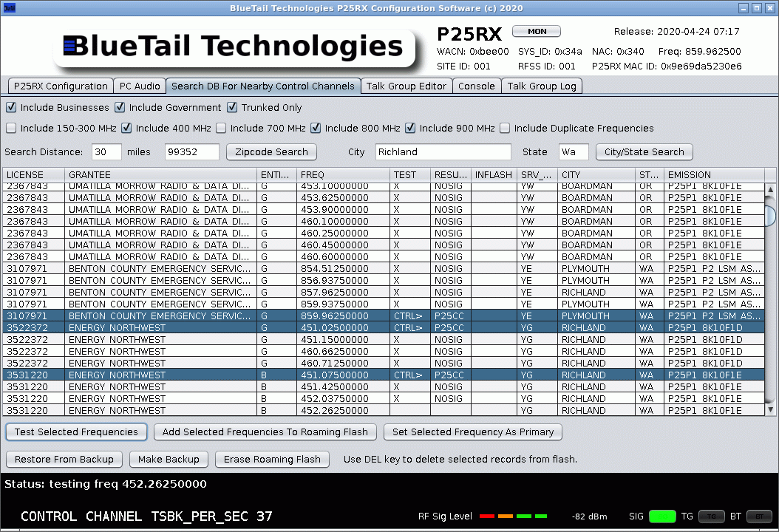Viewport: 779px width, 532px height.
Task: Select row with frequency 460.45000000
Action: (384, 245)
